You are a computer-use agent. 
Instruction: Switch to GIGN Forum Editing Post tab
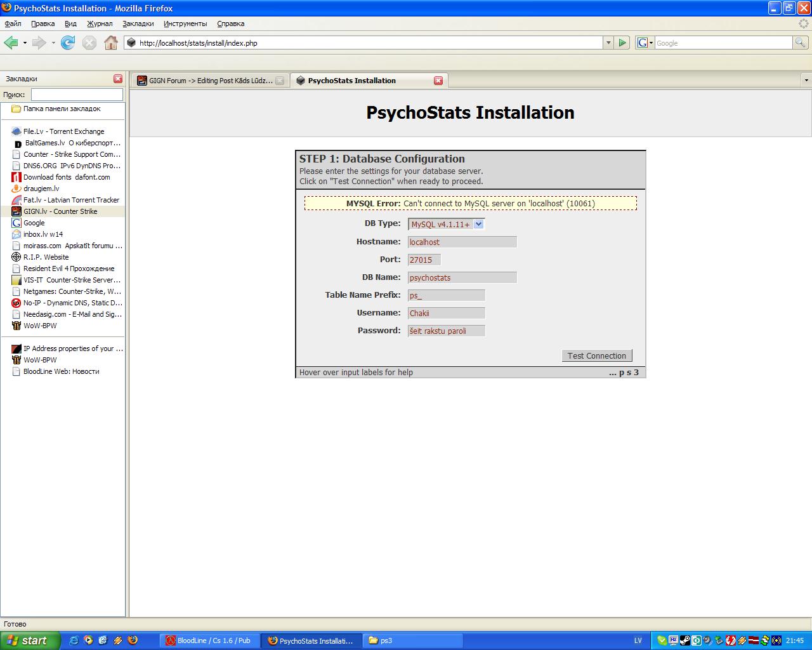coord(211,81)
